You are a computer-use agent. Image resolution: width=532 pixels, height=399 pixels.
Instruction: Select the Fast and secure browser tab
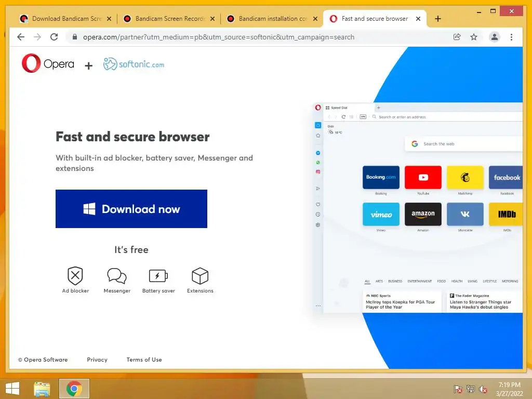click(x=375, y=19)
